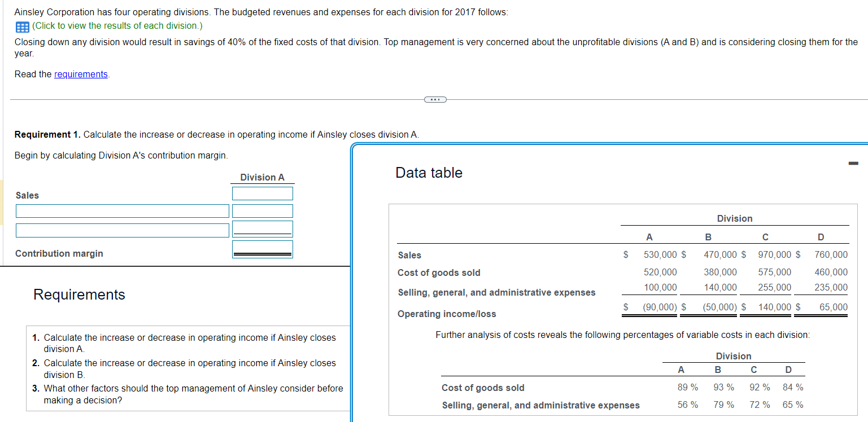Minimize the Data table popup
The height and width of the screenshot is (422, 868).
click(x=853, y=164)
